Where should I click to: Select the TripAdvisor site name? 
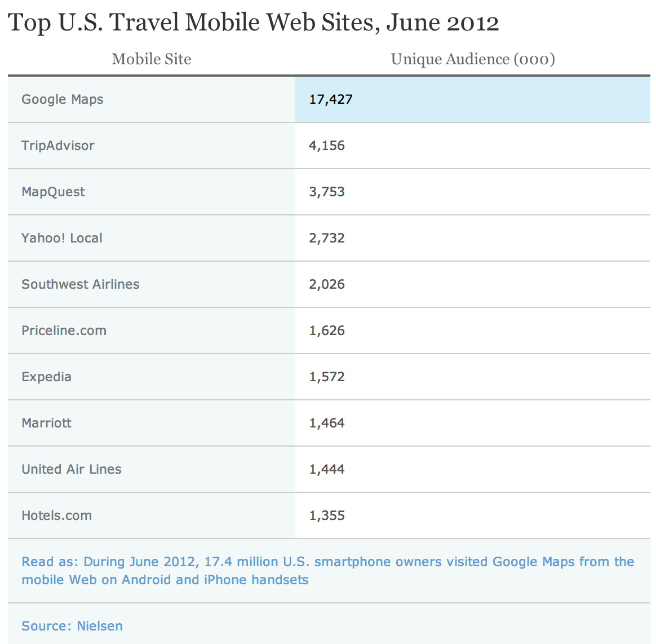[x=58, y=146]
